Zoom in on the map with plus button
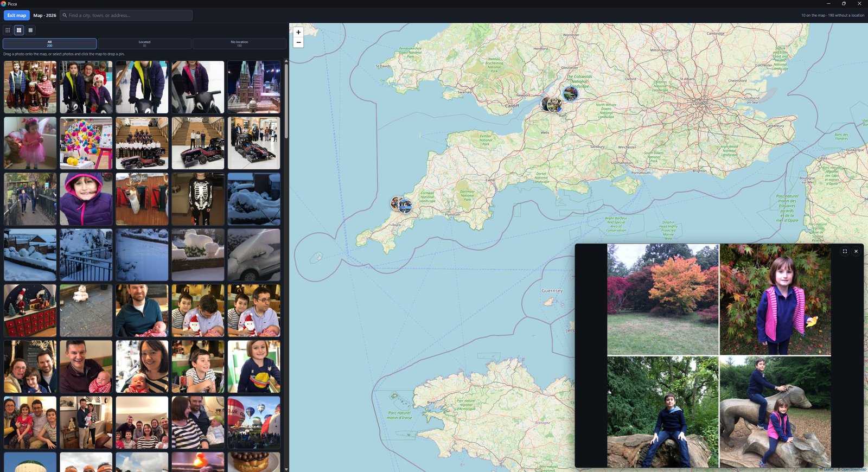 [x=298, y=32]
